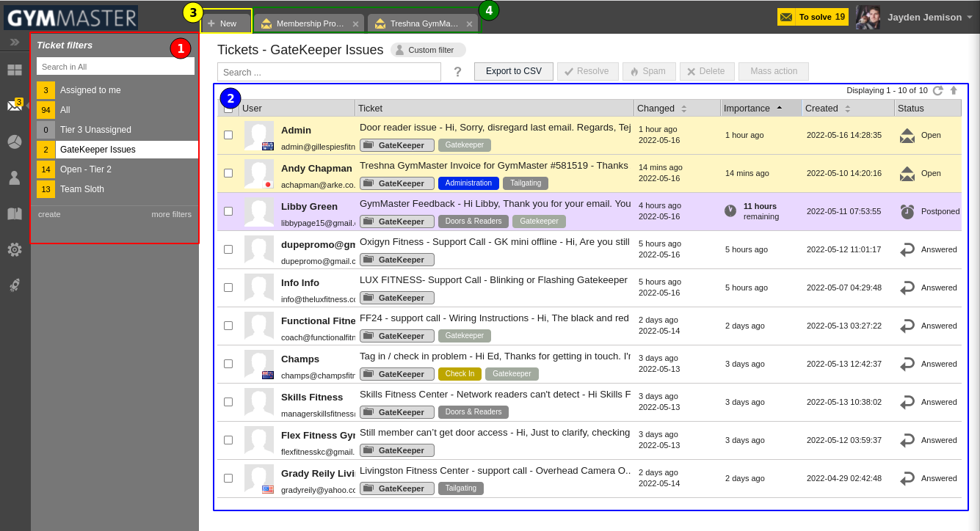
Task: Tick the checkbox for Andy Chapman's ticket
Action: 228,173
